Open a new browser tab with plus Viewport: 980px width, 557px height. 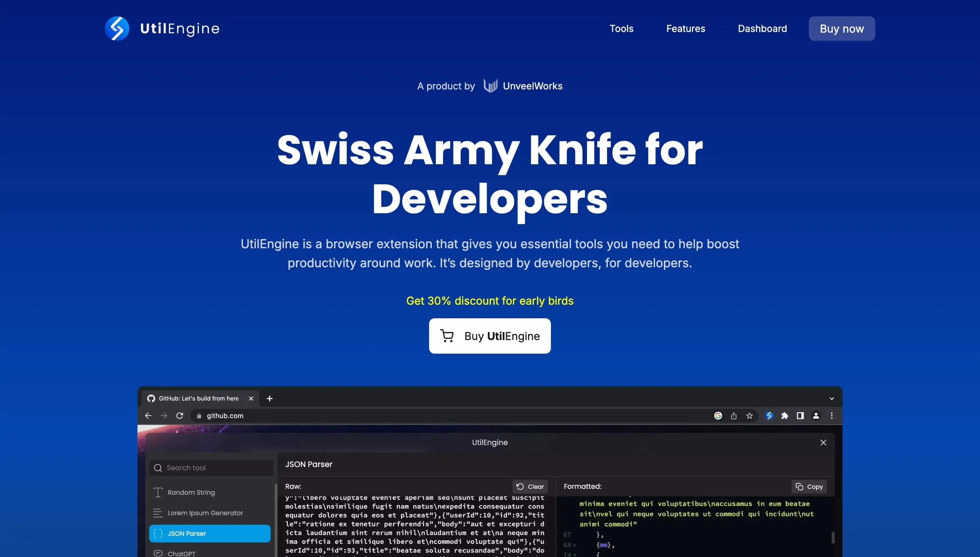(269, 398)
